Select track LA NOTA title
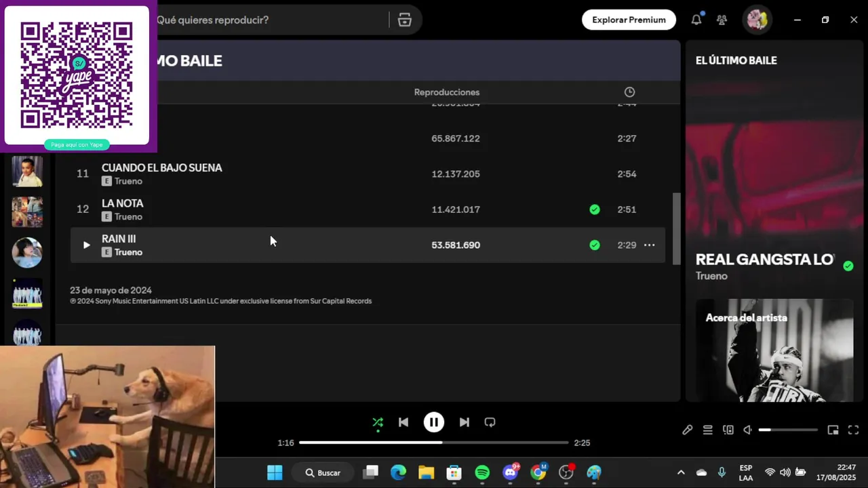The image size is (868, 488). (122, 203)
